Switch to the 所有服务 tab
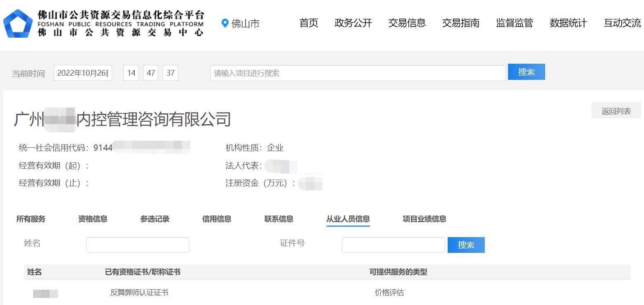The image size is (644, 305). coord(31,219)
